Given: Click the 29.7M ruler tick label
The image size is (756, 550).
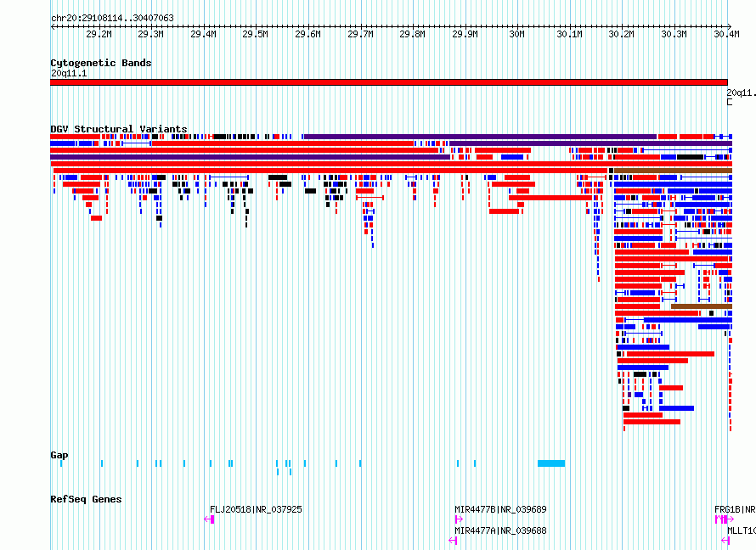Looking at the screenshot, I should pyautogui.click(x=360, y=34).
